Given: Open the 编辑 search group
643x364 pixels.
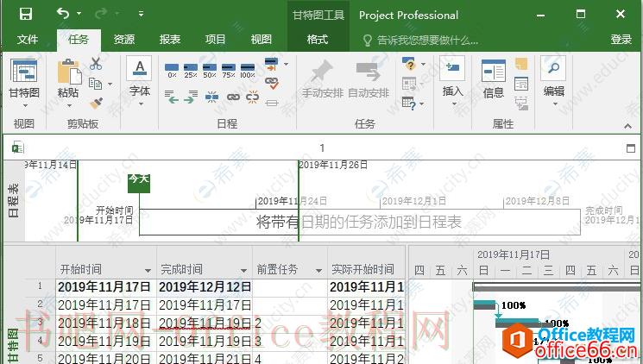Looking at the screenshot, I should point(553,81).
